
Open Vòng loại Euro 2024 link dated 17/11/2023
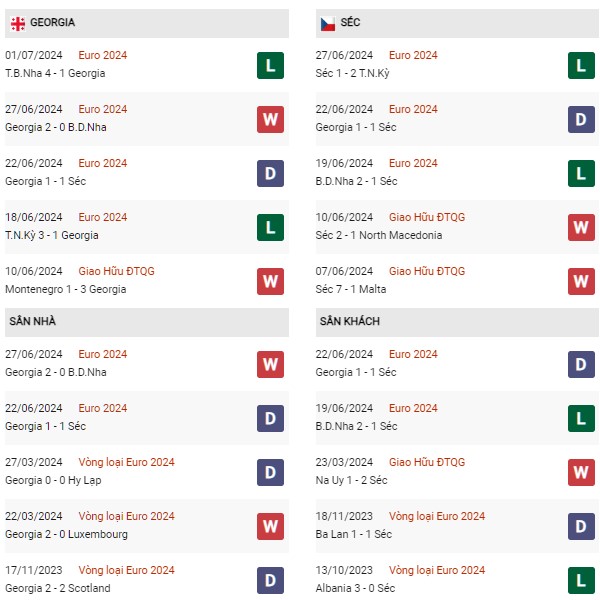[x=126, y=570]
